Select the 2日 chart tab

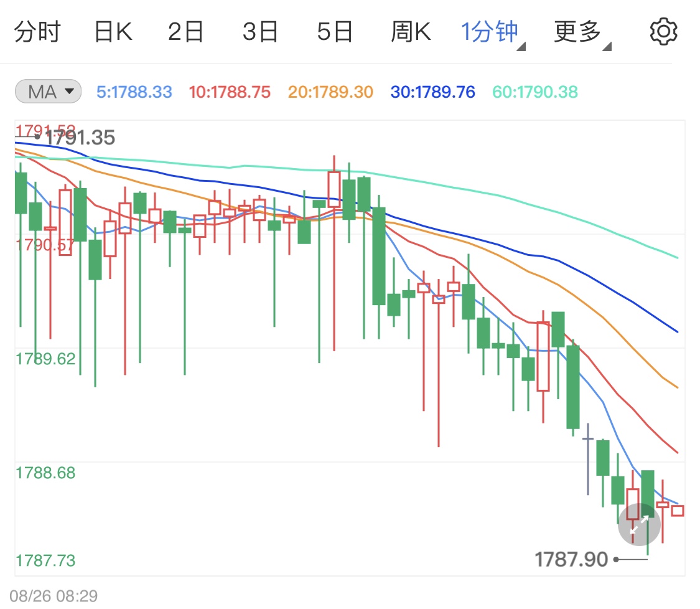pyautogui.click(x=185, y=32)
